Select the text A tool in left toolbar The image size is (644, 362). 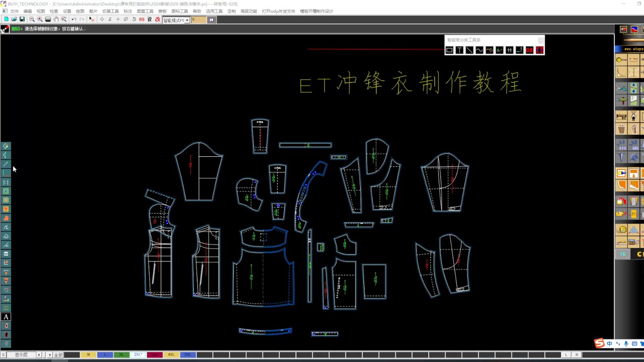click(6, 317)
